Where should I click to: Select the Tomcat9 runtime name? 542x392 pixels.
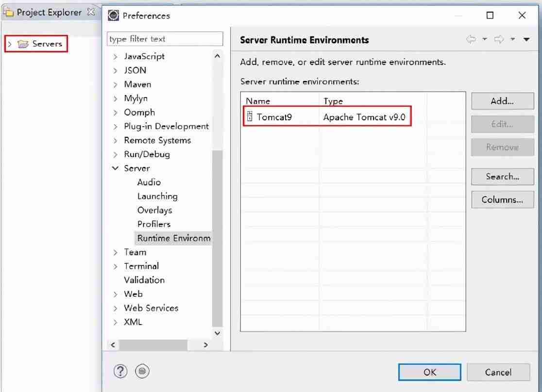click(x=274, y=117)
